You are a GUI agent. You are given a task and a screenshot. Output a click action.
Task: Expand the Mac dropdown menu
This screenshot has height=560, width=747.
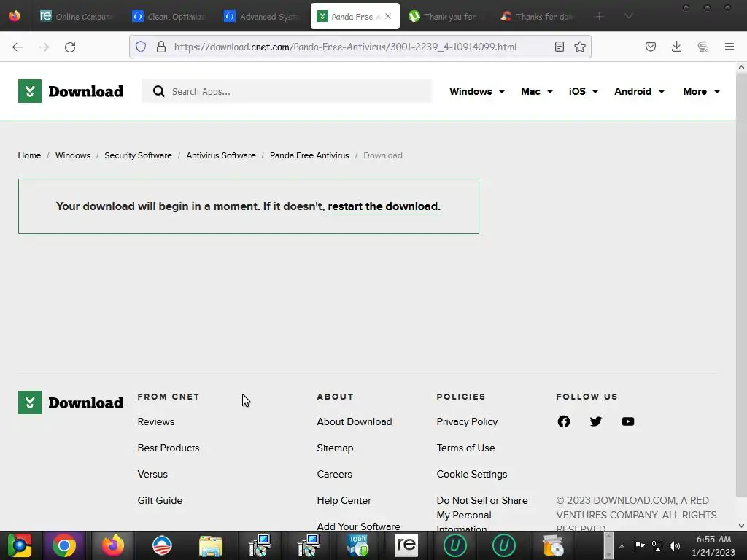[536, 91]
